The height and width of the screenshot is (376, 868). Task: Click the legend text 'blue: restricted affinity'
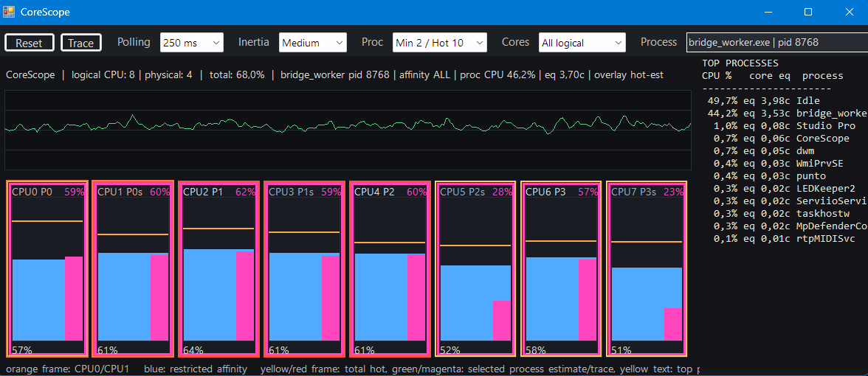click(196, 369)
